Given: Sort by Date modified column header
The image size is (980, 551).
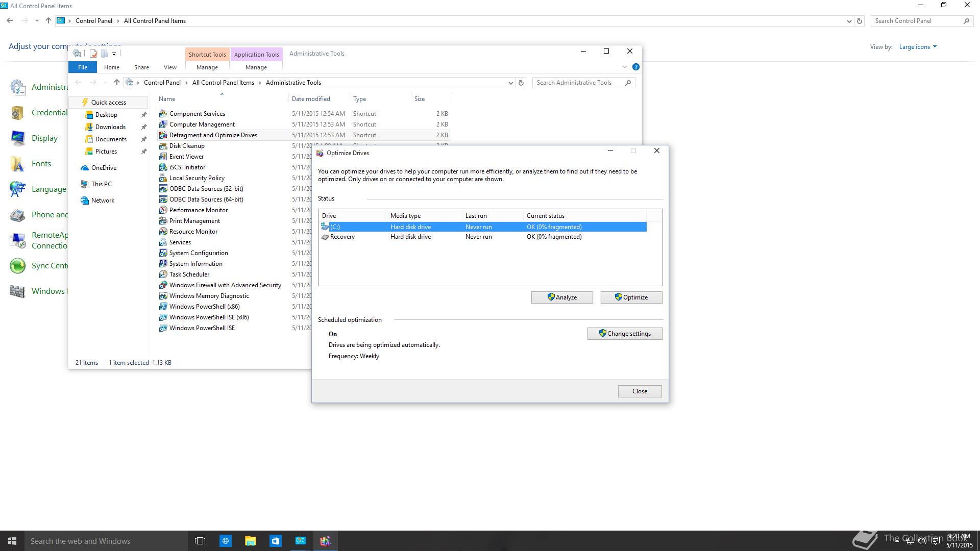Looking at the screenshot, I should [x=319, y=99].
